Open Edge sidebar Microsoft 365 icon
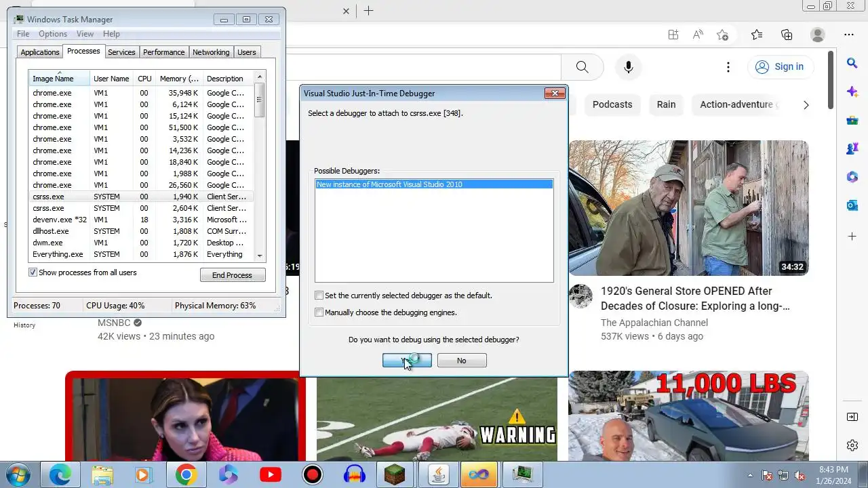This screenshot has width=868, height=488. click(852, 177)
